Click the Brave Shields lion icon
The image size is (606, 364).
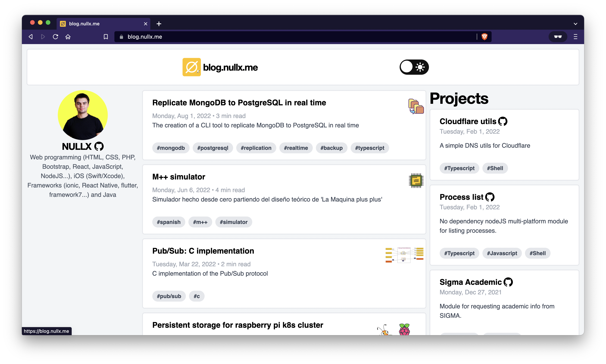(x=484, y=36)
